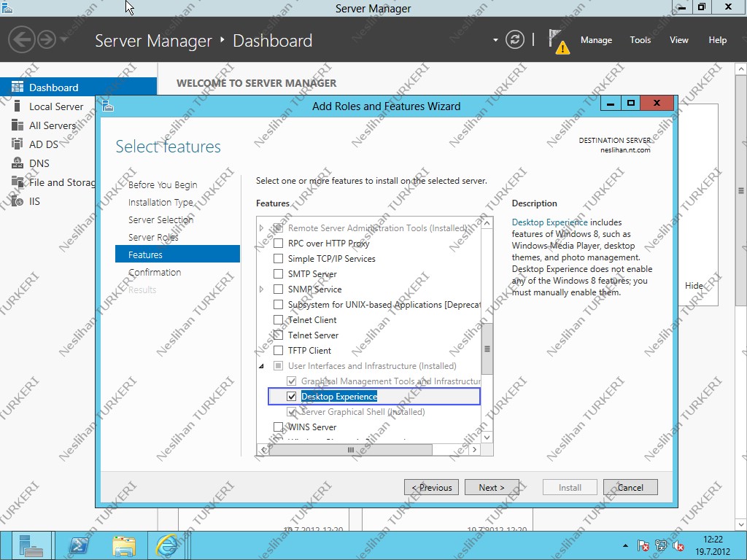Click the IIS role icon in sidebar
747x560 pixels.
[x=18, y=201]
